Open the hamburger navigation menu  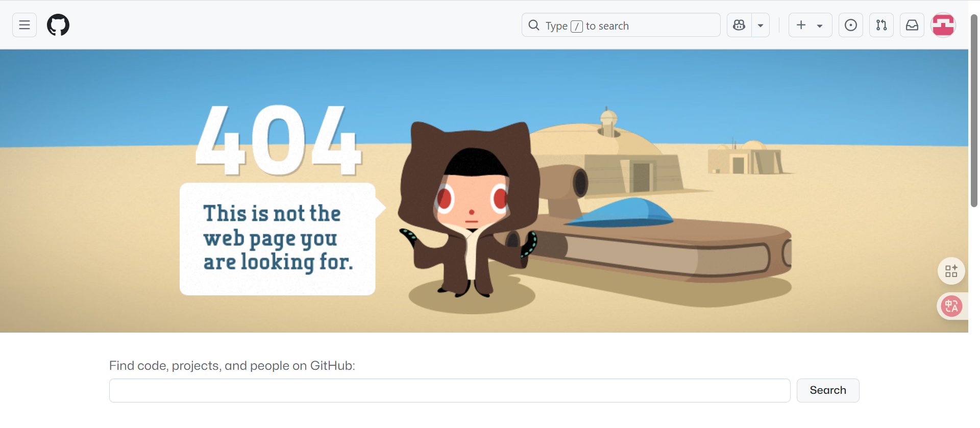[x=24, y=25]
